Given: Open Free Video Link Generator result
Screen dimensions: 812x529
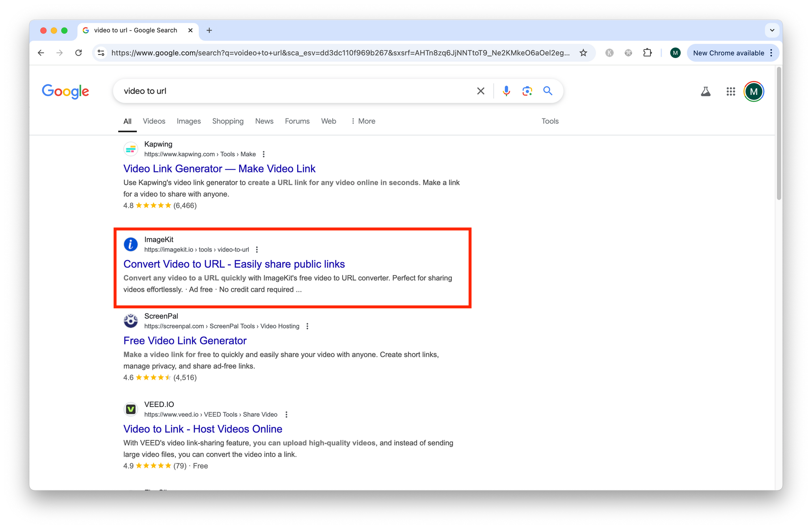Looking at the screenshot, I should tap(185, 341).
